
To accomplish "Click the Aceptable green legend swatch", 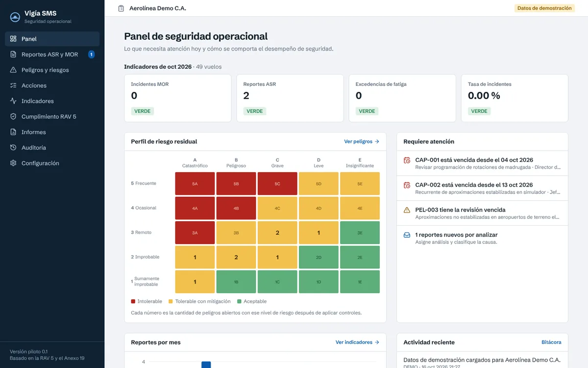I will click(x=239, y=301).
